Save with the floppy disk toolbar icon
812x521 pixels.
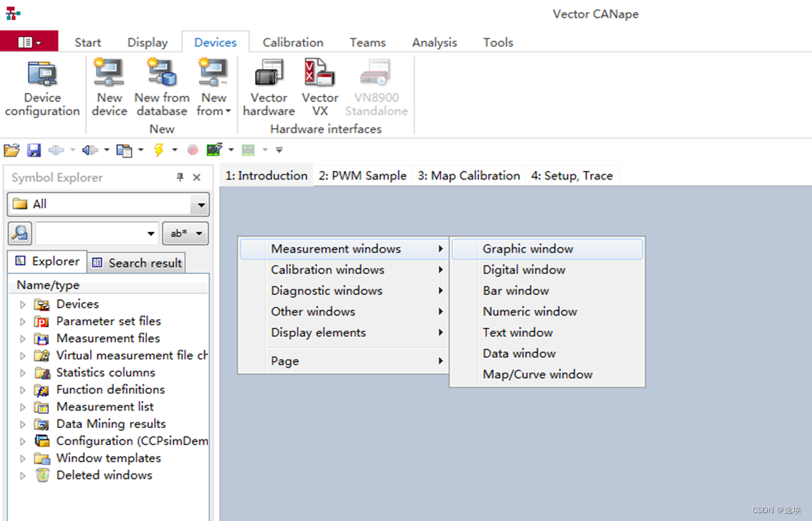34,150
